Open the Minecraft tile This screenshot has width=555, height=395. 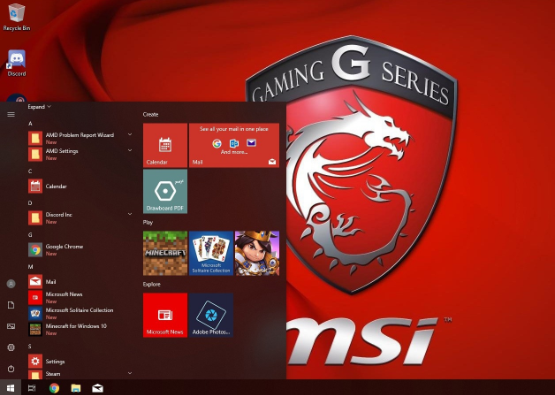coord(165,253)
